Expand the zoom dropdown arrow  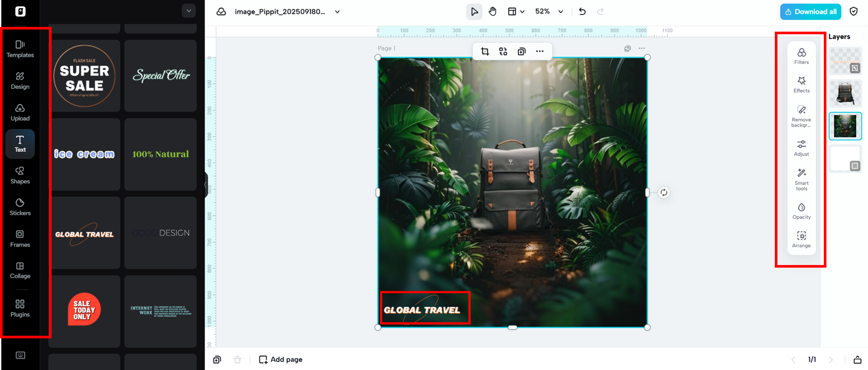tap(561, 12)
